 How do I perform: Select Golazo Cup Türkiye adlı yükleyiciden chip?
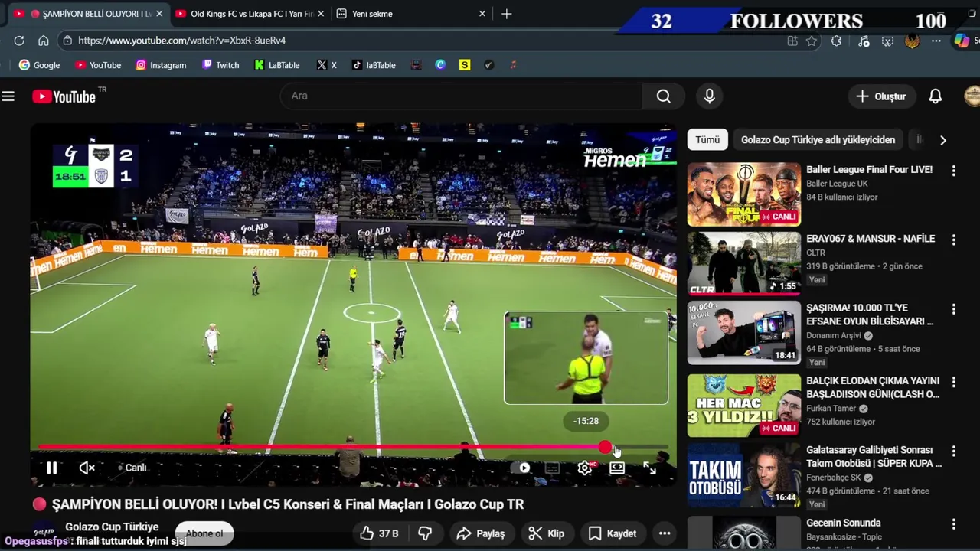point(818,140)
